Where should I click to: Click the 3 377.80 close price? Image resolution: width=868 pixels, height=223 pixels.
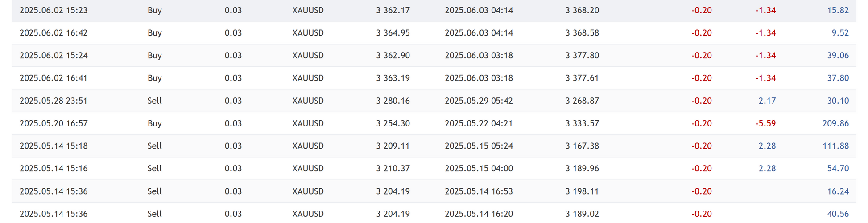[x=582, y=56]
